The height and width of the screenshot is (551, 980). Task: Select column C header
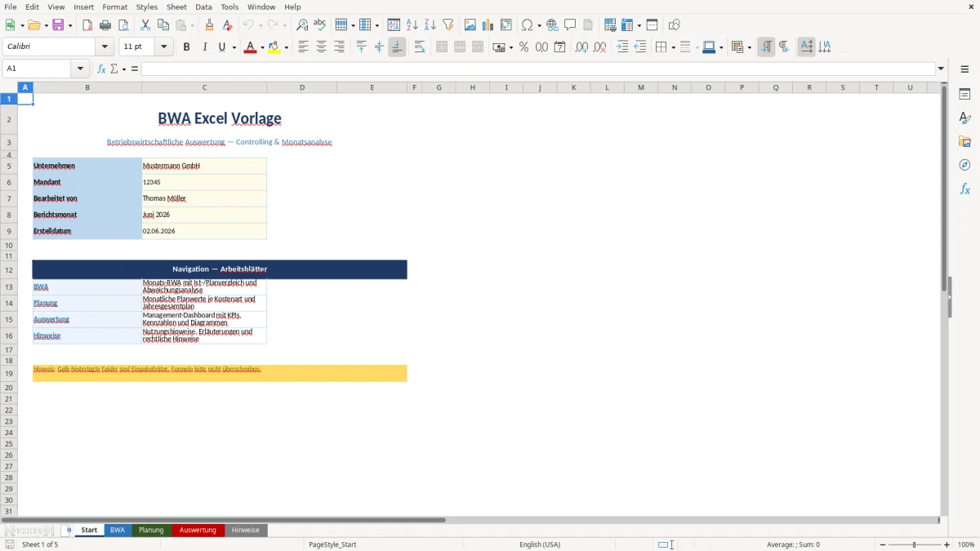(x=204, y=87)
